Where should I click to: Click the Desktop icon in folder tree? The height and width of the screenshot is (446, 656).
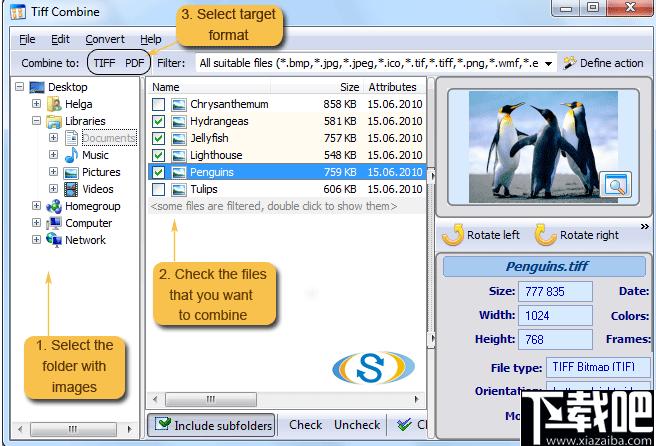tap(37, 87)
